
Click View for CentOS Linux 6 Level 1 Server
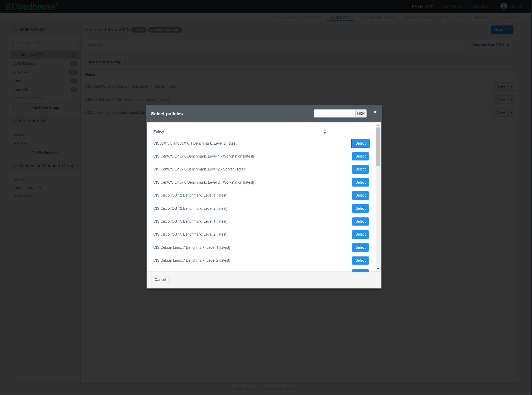tap(501, 87)
